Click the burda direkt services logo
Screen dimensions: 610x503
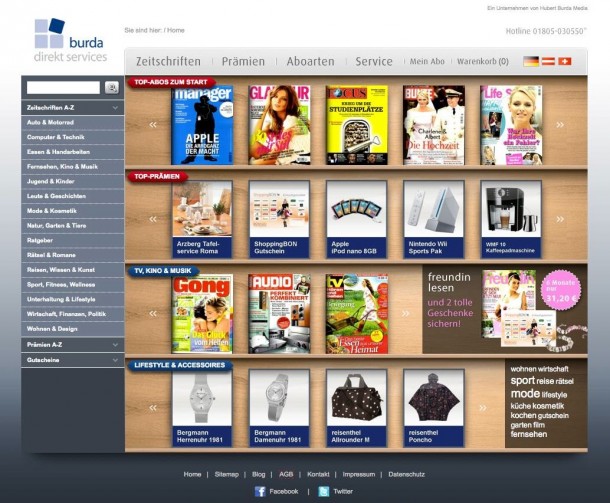[70, 40]
